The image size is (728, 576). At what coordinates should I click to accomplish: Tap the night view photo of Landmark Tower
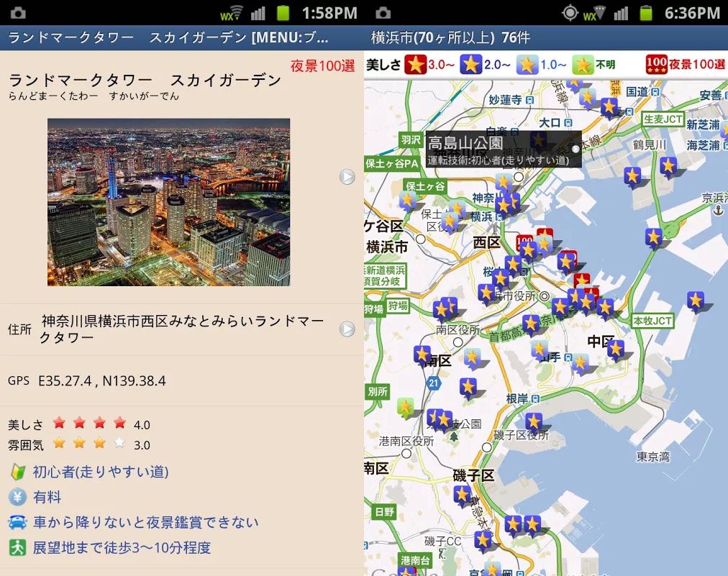[x=168, y=202]
